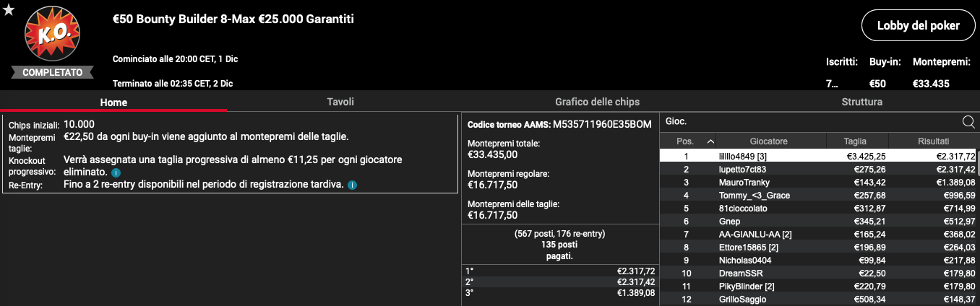The image size is (980, 306).
Task: Click the K.O. tournament logo
Action: [52, 35]
